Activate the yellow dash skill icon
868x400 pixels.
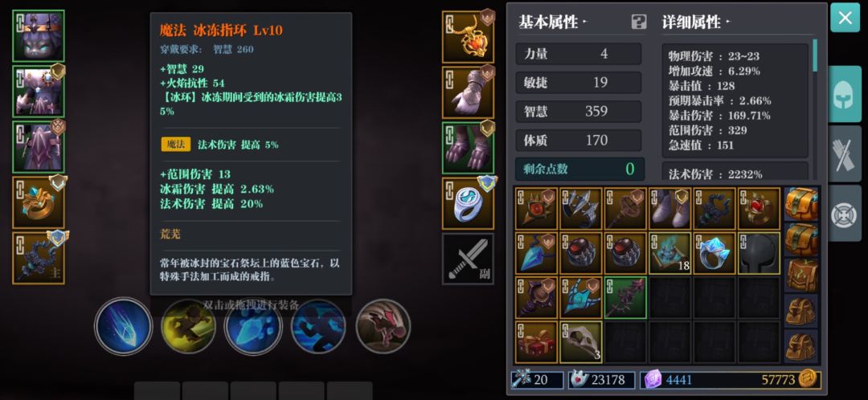[x=188, y=326]
